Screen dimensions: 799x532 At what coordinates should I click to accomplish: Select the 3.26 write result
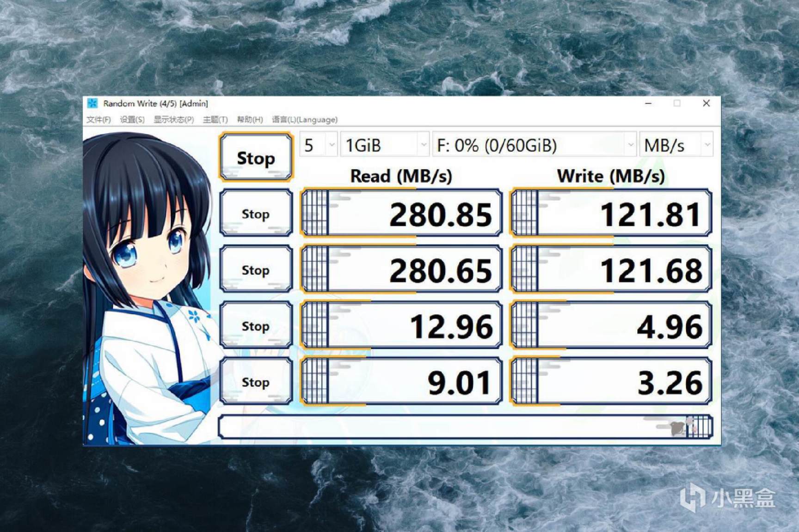coord(611,381)
